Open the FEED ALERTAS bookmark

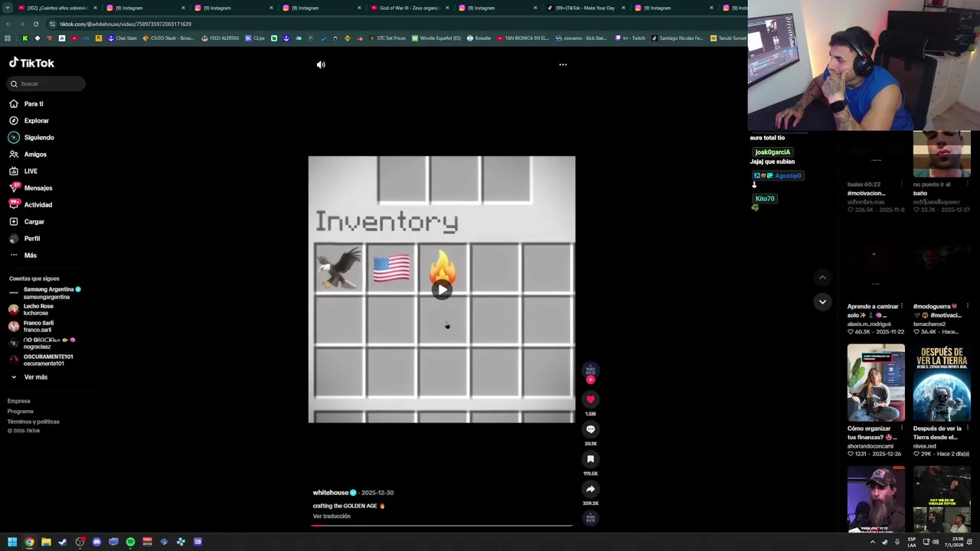(x=220, y=38)
